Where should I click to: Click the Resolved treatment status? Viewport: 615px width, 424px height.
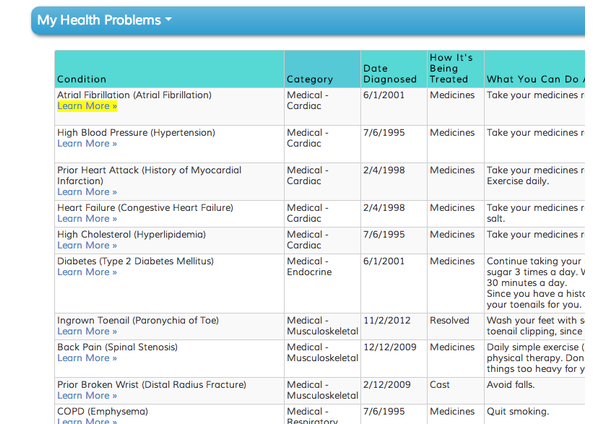click(449, 320)
